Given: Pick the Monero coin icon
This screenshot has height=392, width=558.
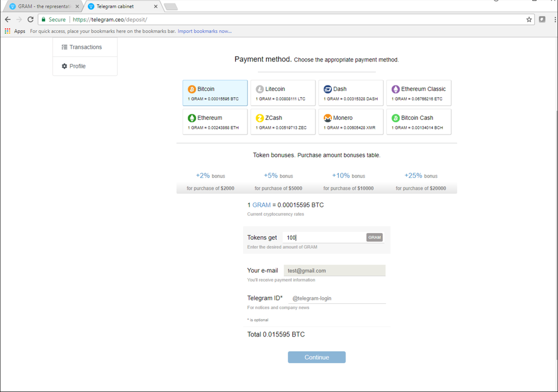Looking at the screenshot, I should [x=327, y=118].
